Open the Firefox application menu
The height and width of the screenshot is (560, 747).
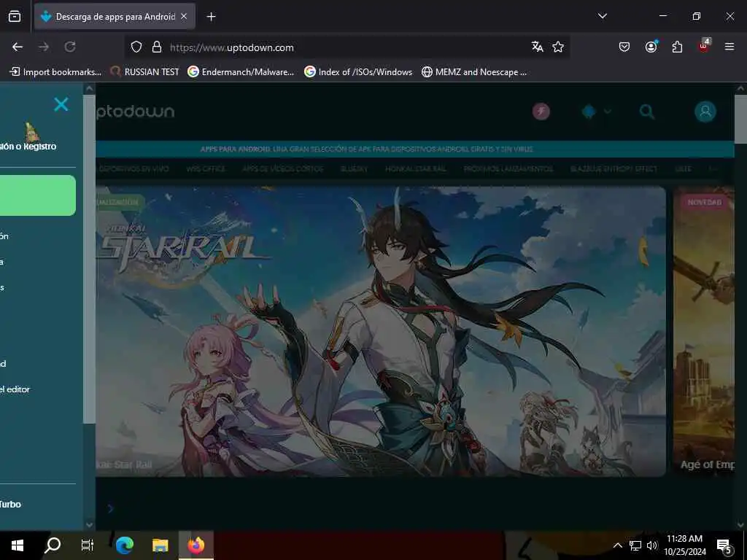pyautogui.click(x=729, y=47)
